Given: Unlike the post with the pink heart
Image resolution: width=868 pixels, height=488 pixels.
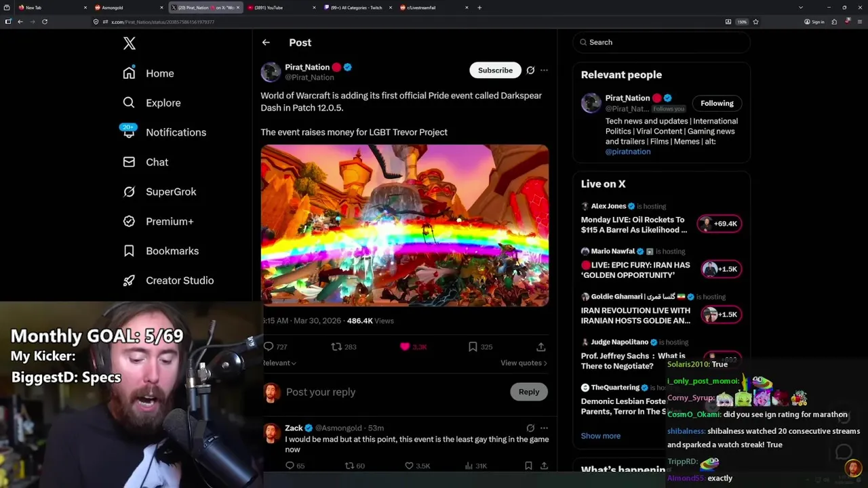Looking at the screenshot, I should click(405, 346).
